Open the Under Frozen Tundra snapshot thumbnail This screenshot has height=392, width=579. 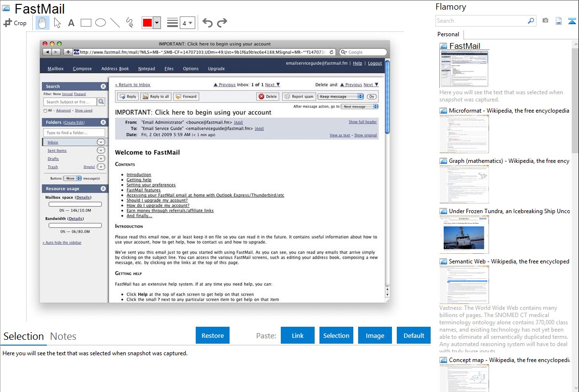point(464,234)
